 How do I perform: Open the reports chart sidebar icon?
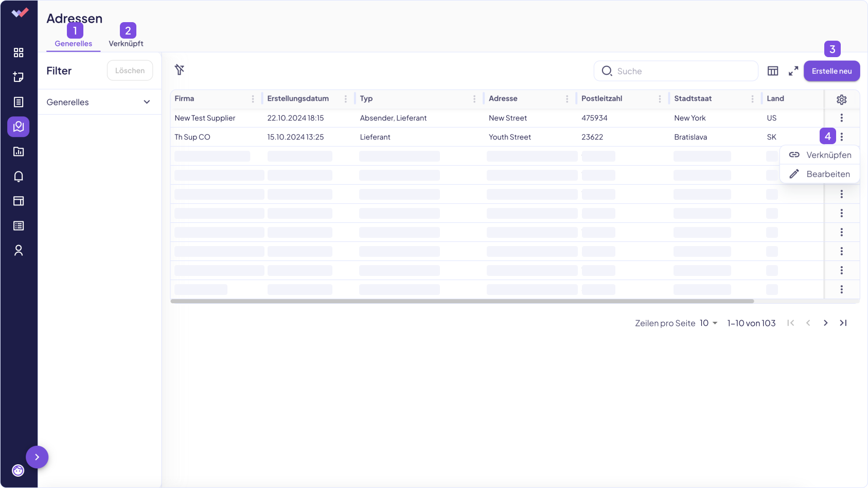click(19, 151)
